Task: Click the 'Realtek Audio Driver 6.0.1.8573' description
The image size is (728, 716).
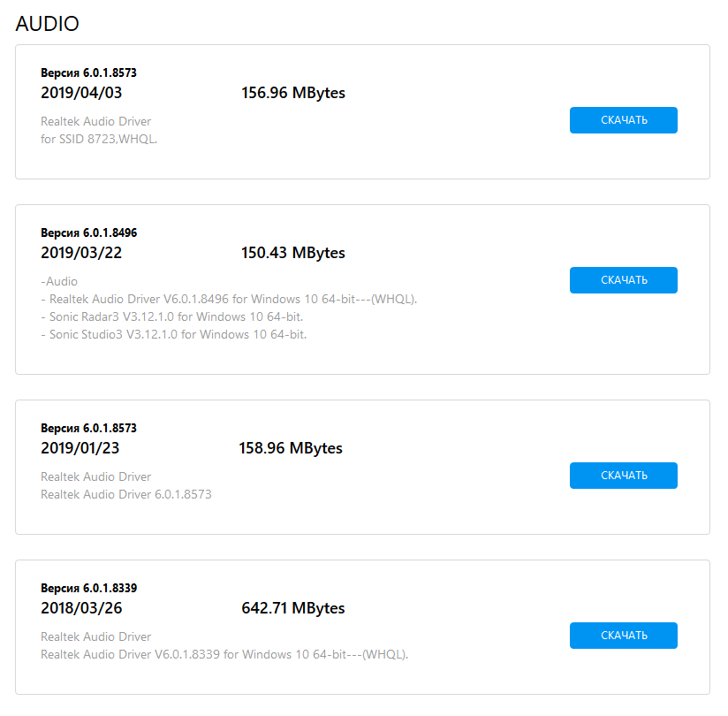Action: pyautogui.click(x=126, y=494)
